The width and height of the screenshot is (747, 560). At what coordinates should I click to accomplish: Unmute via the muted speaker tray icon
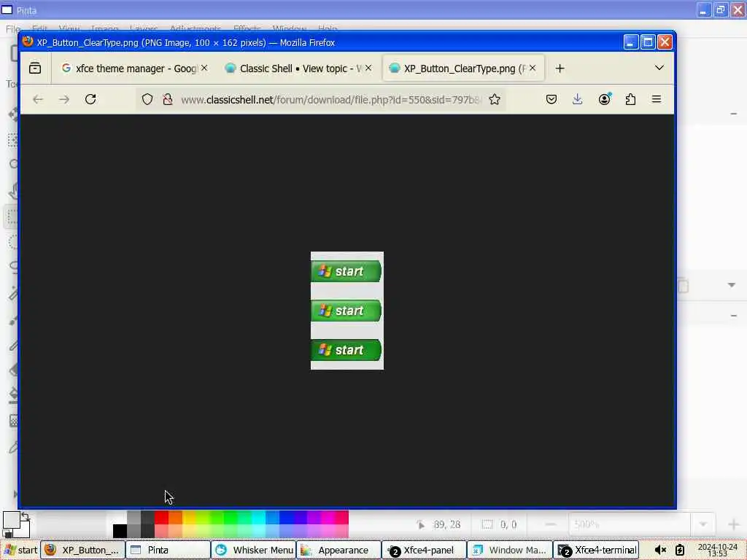click(660, 551)
